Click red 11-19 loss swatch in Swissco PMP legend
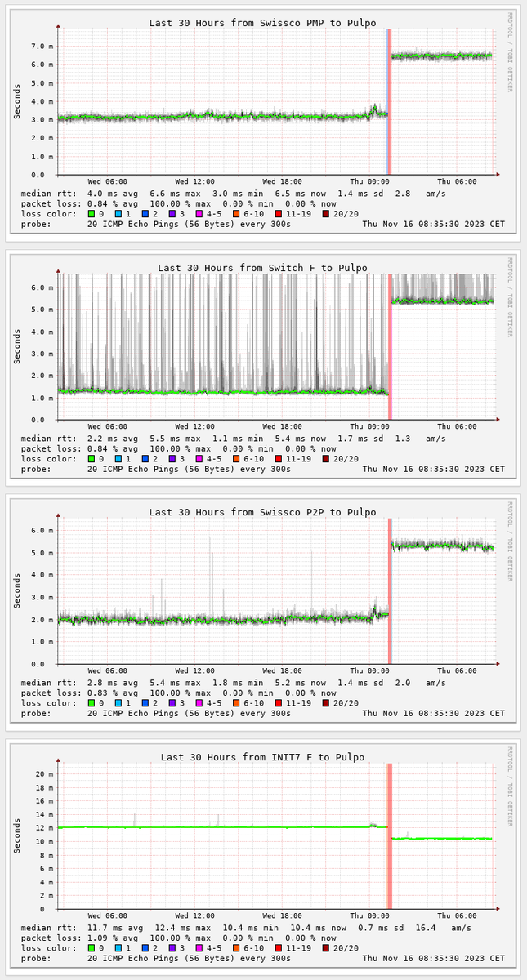 279,214
